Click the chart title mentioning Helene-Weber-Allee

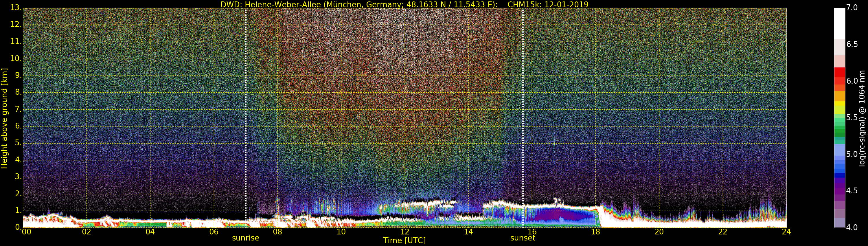tap(404, 4)
